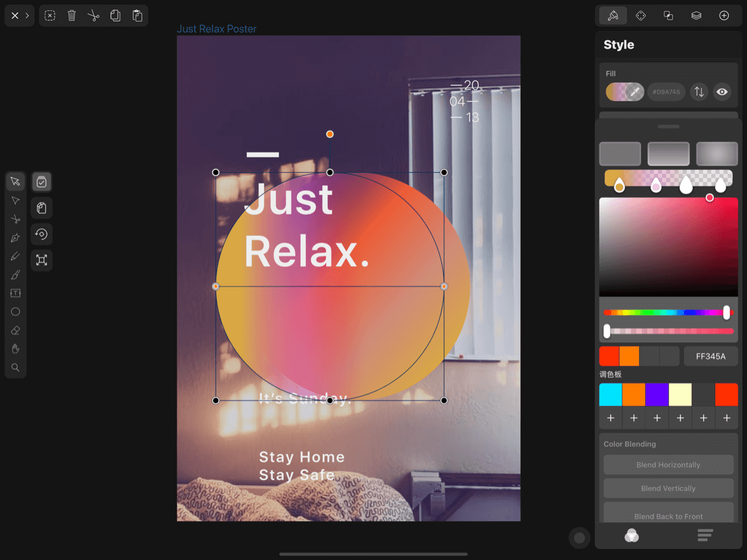This screenshot has width=747, height=560.
Task: Open the Arrange tab diamond icon
Action: tap(640, 16)
